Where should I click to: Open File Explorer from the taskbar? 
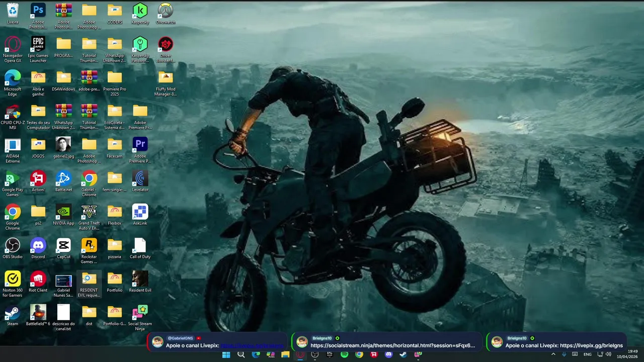click(285, 354)
